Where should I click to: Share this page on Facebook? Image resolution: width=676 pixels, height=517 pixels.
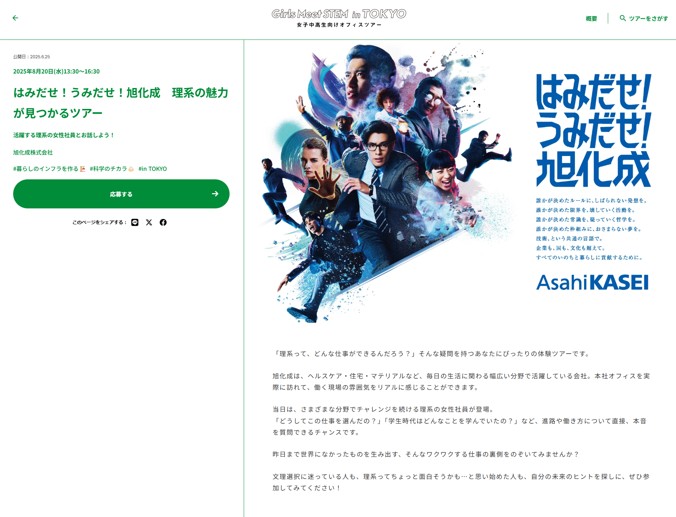pyautogui.click(x=163, y=222)
